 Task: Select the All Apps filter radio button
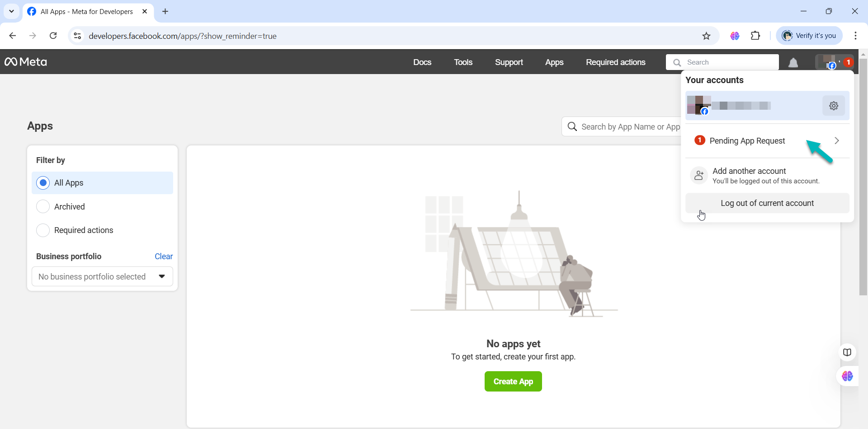tap(43, 183)
